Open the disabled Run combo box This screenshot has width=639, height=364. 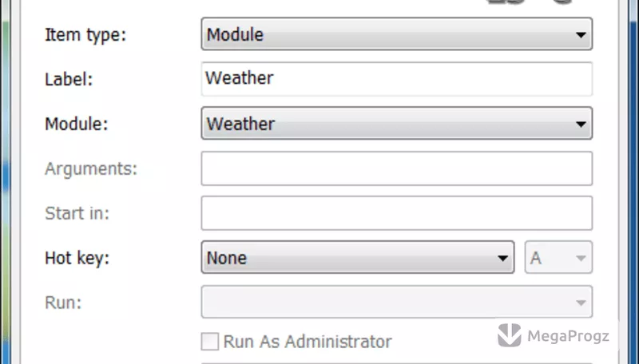point(396,302)
